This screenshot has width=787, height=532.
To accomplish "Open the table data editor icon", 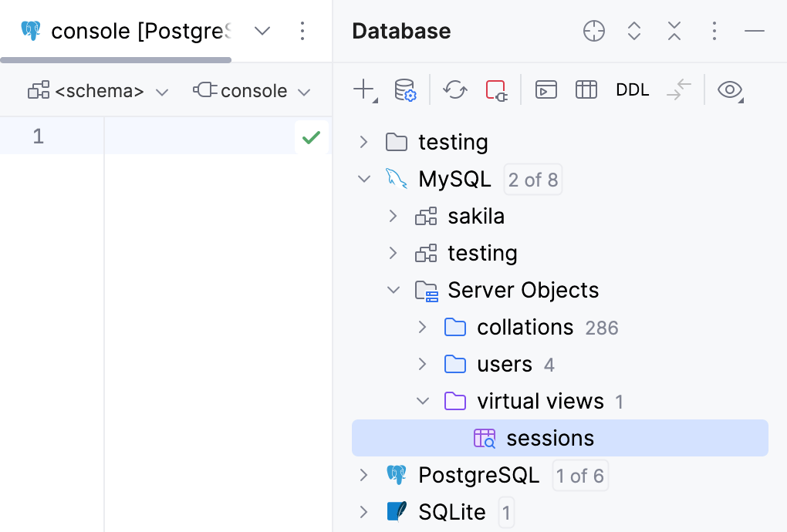I will (x=586, y=89).
